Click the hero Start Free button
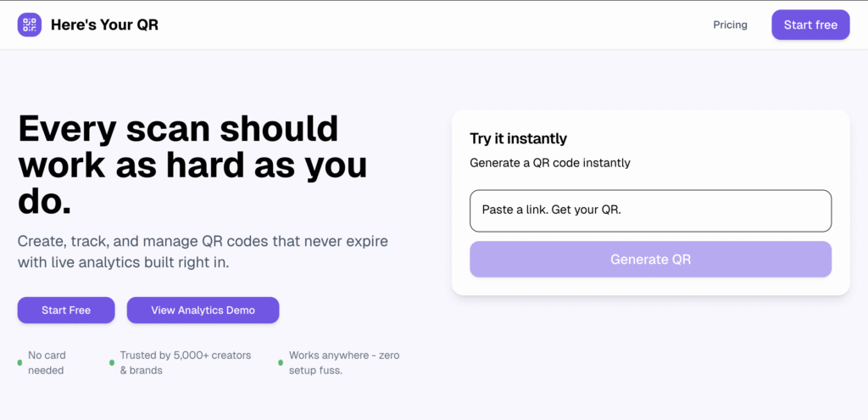 pyautogui.click(x=66, y=311)
